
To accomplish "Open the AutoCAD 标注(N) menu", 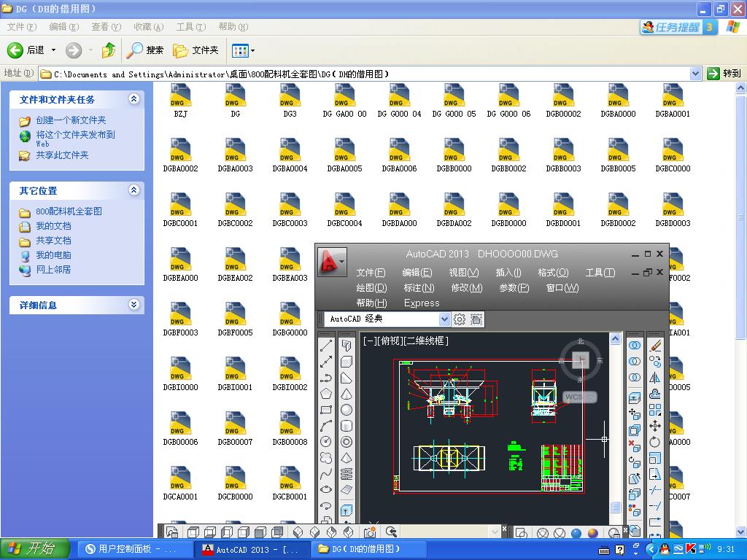I will coord(419,287).
